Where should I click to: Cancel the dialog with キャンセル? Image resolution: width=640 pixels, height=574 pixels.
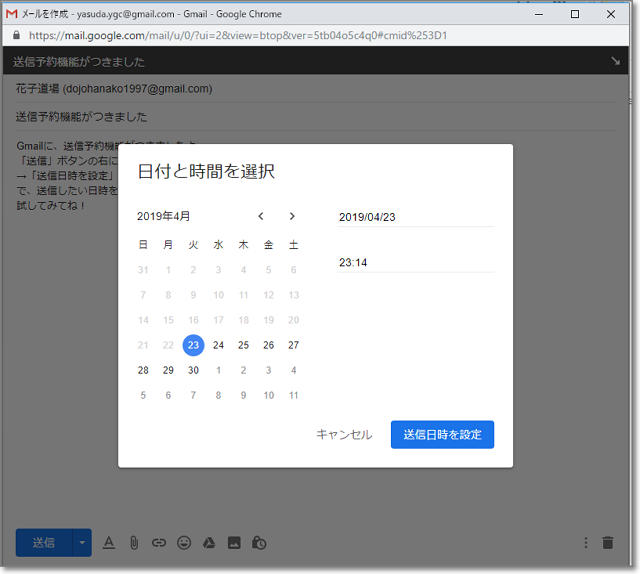pyautogui.click(x=344, y=434)
